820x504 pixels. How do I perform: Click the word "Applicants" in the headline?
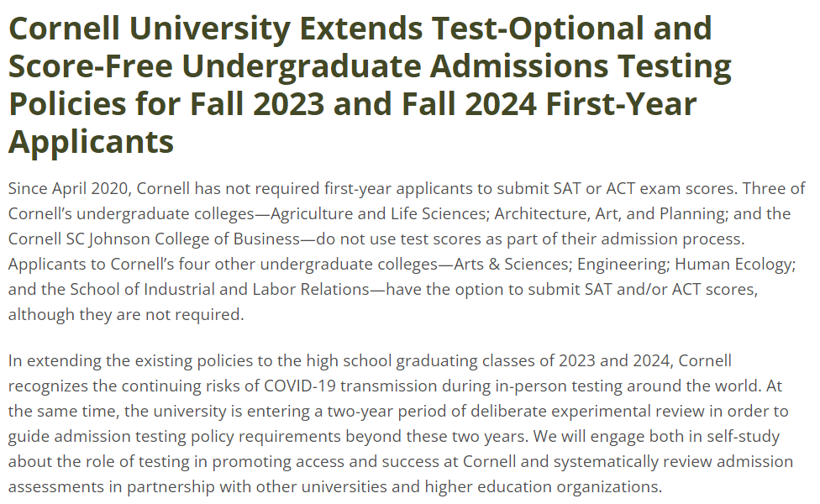[91, 142]
